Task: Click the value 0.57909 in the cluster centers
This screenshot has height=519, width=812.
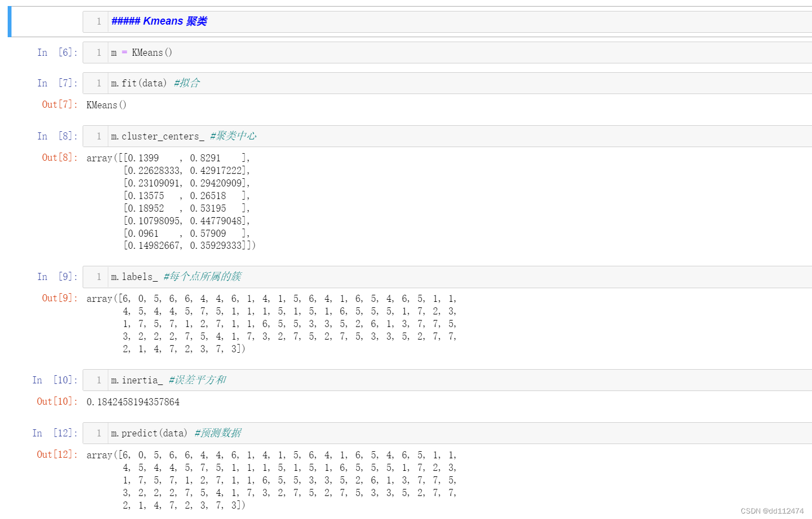Action: [208, 234]
